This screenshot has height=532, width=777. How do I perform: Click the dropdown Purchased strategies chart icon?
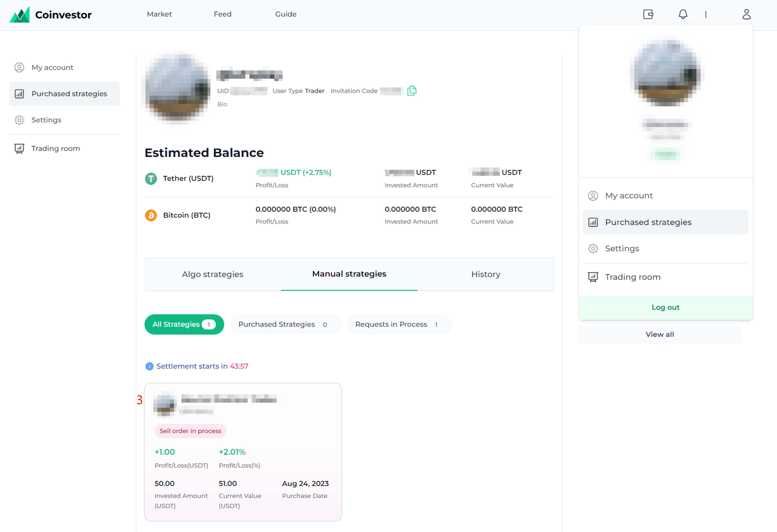point(593,222)
